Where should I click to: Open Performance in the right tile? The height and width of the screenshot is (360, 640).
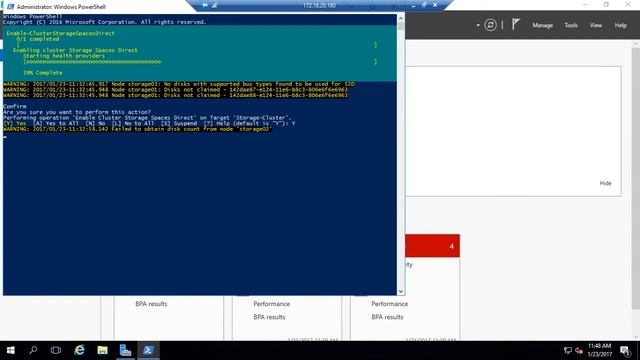pyautogui.click(x=389, y=304)
